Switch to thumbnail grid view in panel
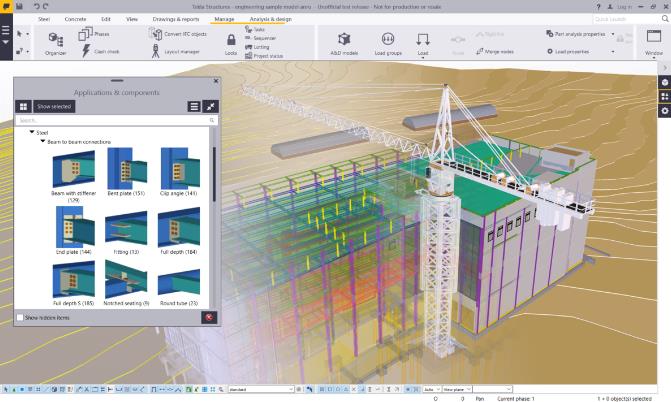This screenshot has width=671, height=402. point(23,105)
